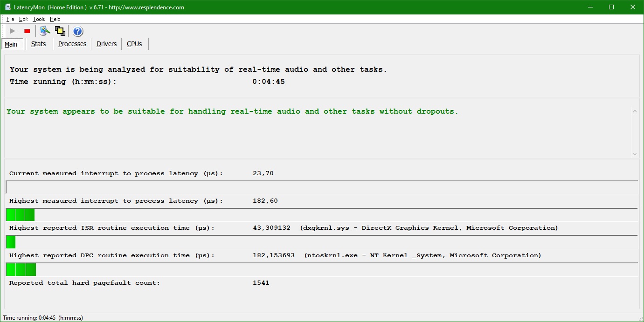
Task: Open the Edit menu
Action: 23,19
